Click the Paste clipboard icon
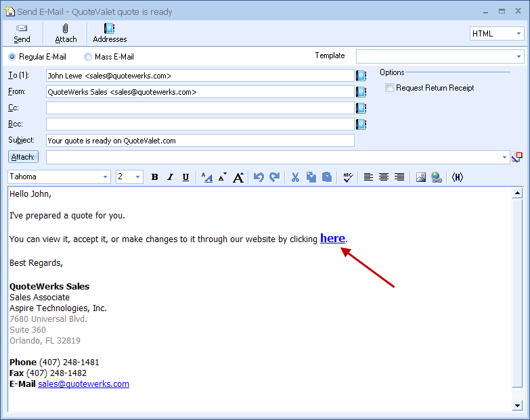 (327, 177)
